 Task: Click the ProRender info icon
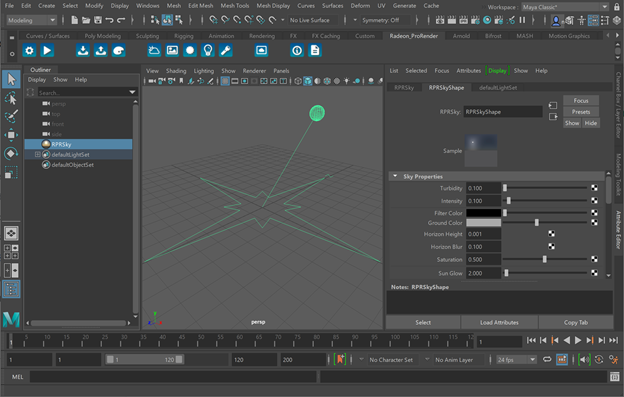[x=297, y=51]
